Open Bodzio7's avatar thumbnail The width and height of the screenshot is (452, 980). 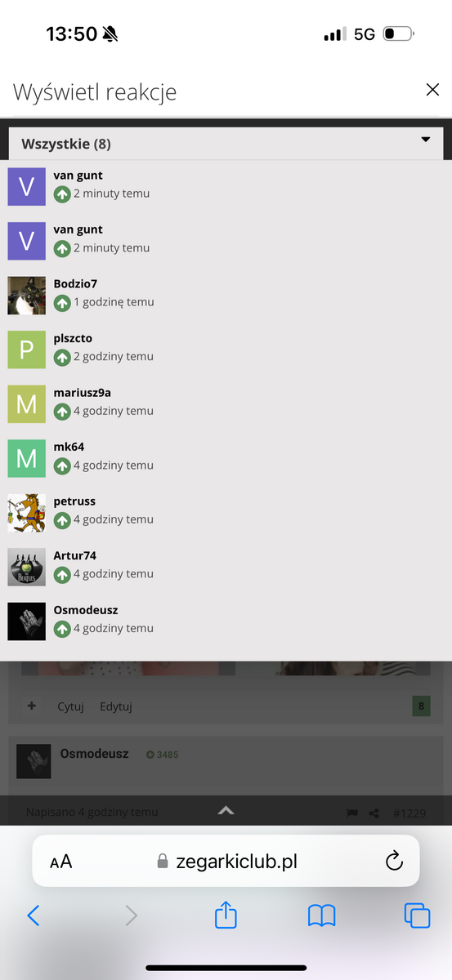pyautogui.click(x=26, y=295)
